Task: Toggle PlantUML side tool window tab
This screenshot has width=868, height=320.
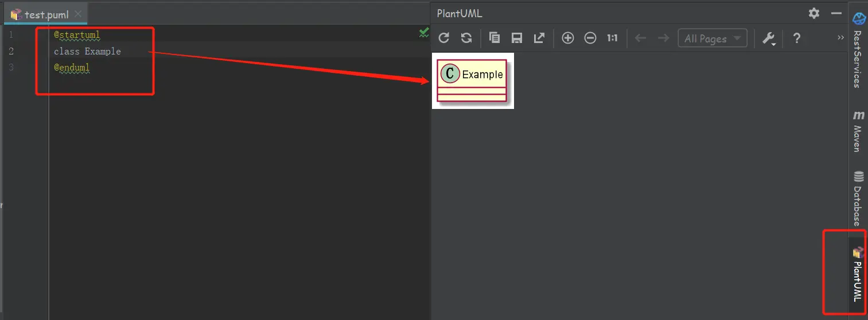Action: click(x=858, y=274)
